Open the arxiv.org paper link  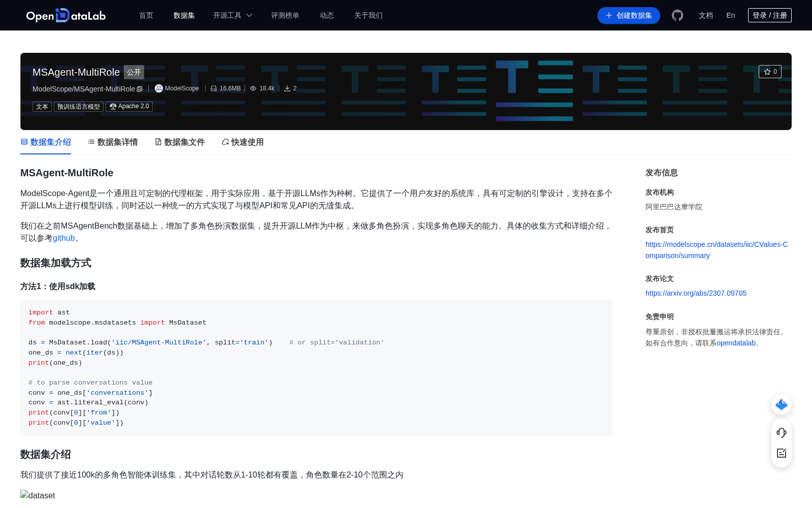[696, 293]
